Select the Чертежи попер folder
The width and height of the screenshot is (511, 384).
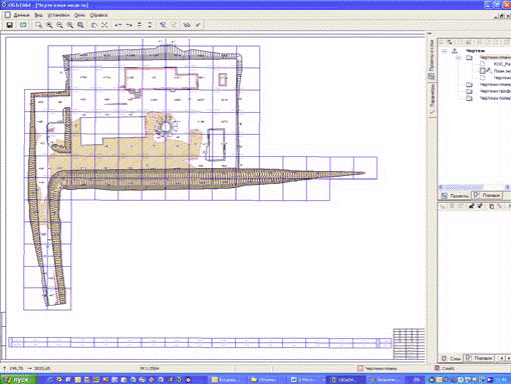(495, 98)
